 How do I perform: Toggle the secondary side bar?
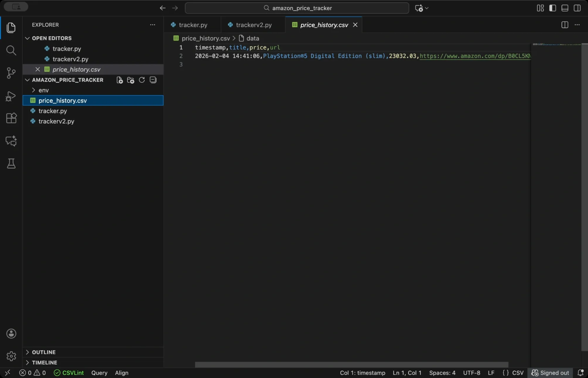(577, 8)
